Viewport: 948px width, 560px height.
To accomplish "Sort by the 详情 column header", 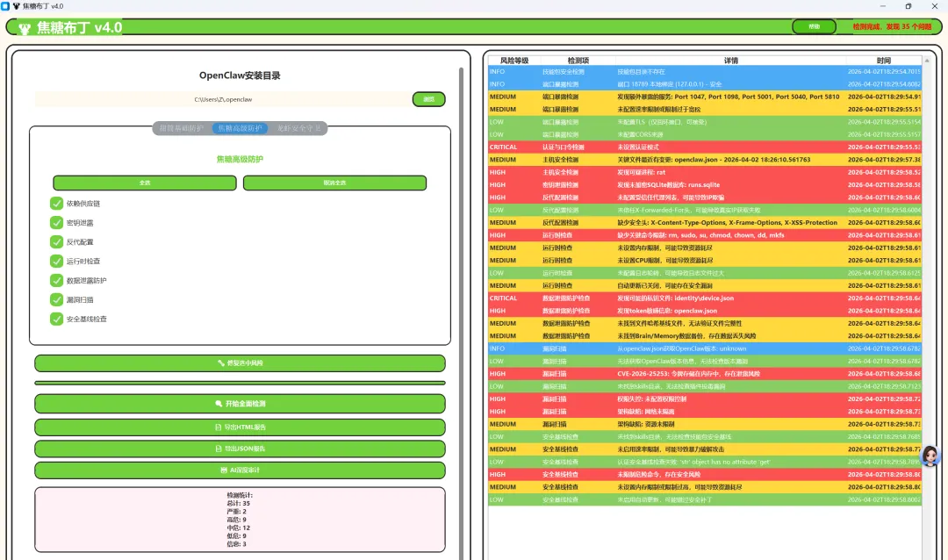I will pos(731,61).
